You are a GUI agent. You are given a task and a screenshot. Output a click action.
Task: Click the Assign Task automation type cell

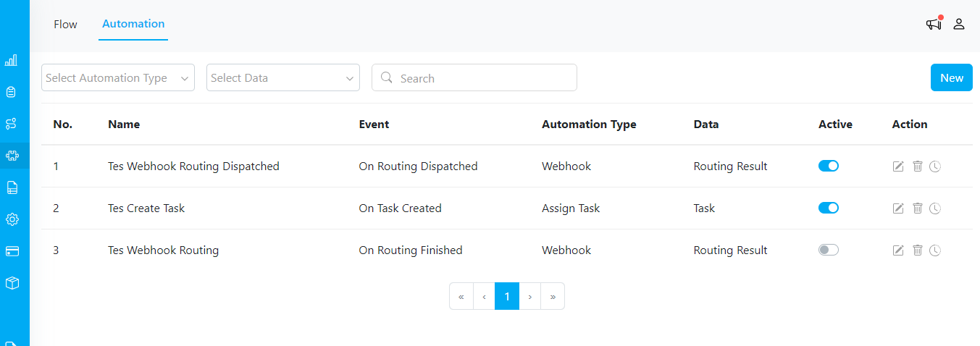coord(571,208)
